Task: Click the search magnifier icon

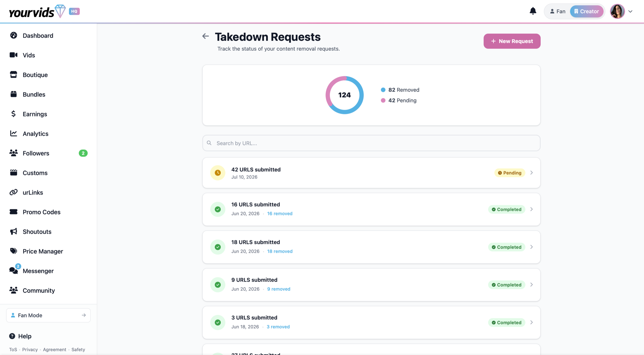Action: tap(209, 143)
